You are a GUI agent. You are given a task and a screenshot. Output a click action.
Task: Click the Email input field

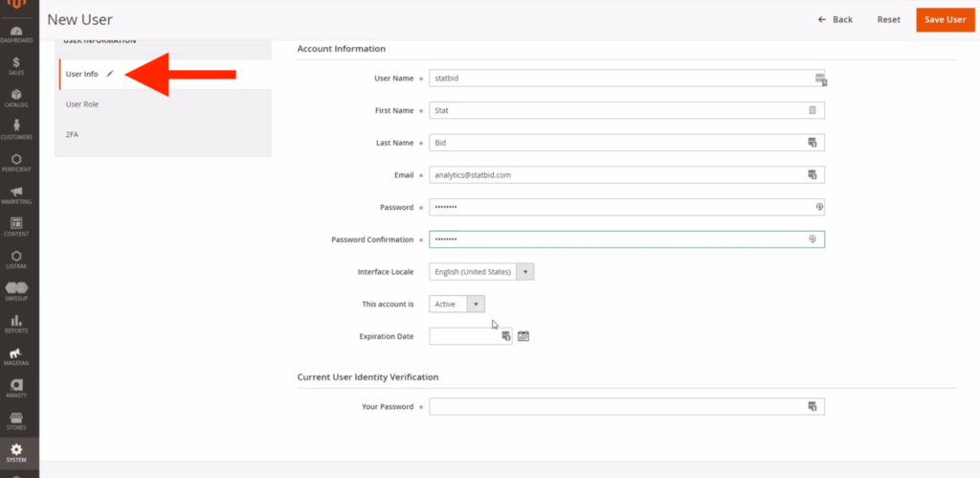(x=627, y=175)
